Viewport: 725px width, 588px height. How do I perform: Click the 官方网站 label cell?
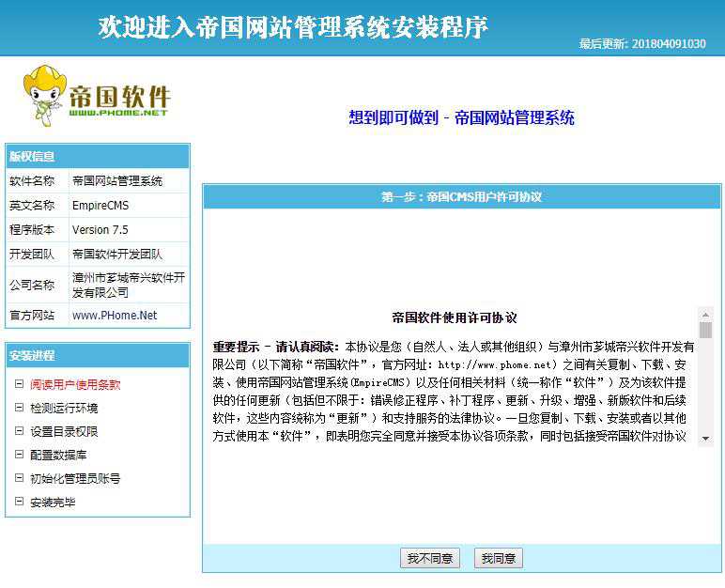(38, 316)
